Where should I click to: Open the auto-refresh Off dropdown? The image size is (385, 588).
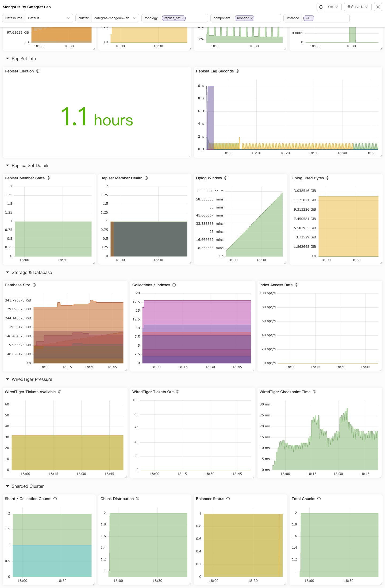[x=333, y=7]
